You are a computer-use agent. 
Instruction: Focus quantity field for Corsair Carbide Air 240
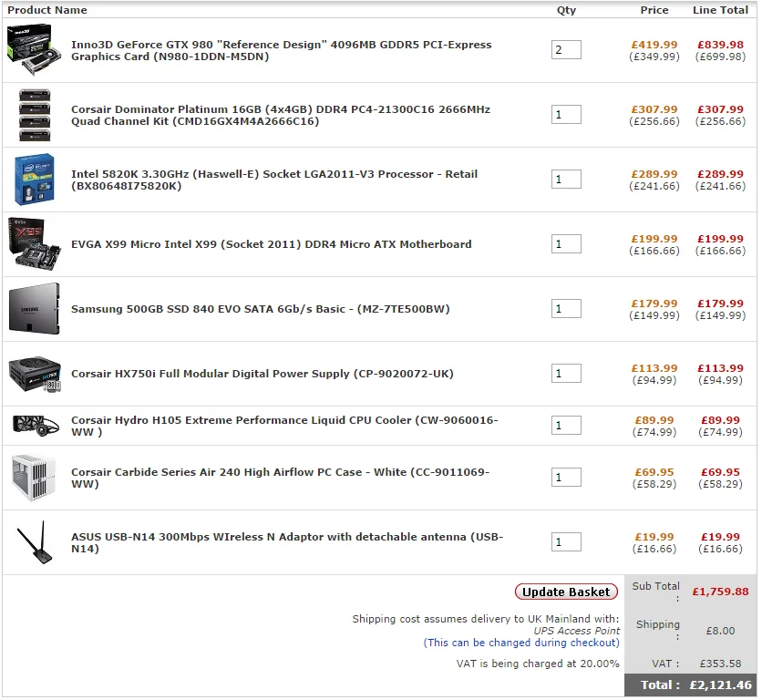[566, 477]
